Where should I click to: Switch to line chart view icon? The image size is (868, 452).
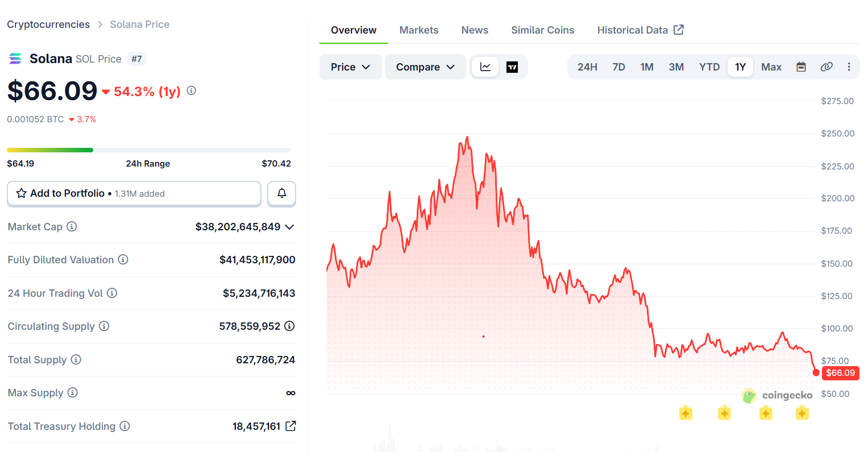click(x=485, y=67)
